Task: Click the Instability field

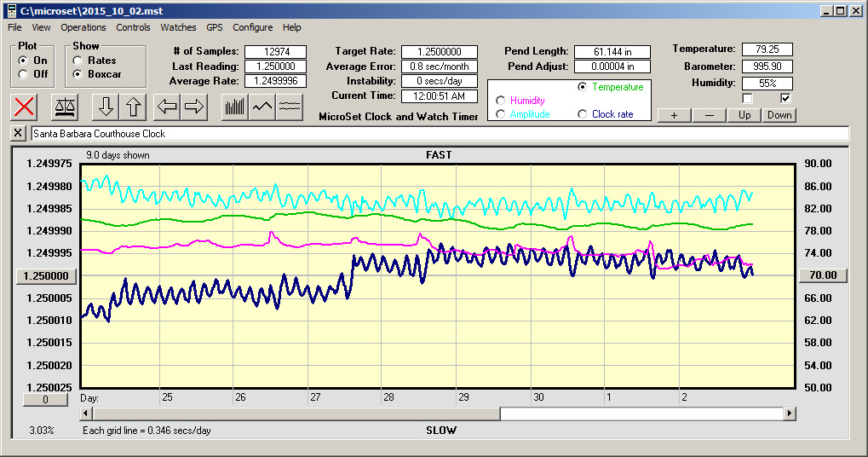Action: [x=440, y=81]
